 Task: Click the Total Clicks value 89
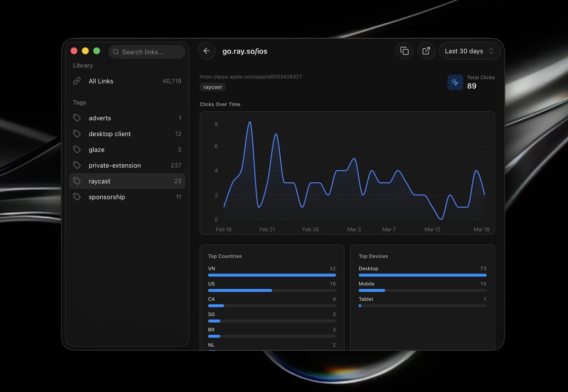pos(471,86)
